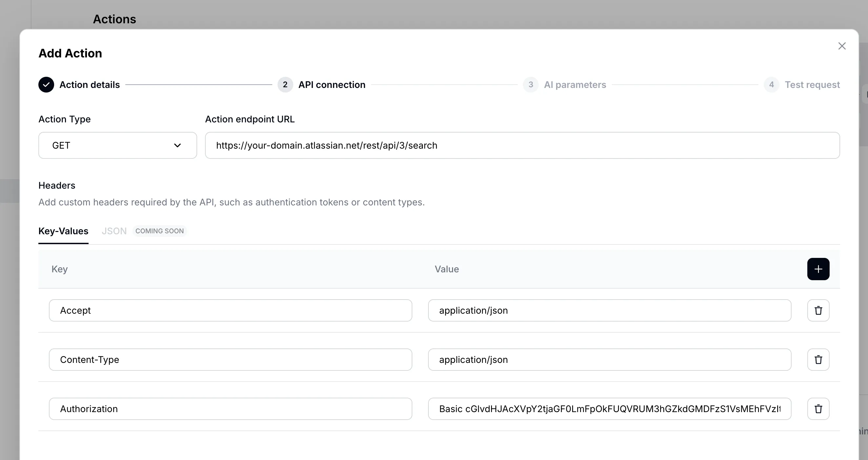868x460 pixels.
Task: Click the plus icon to add header
Action: tap(818, 269)
